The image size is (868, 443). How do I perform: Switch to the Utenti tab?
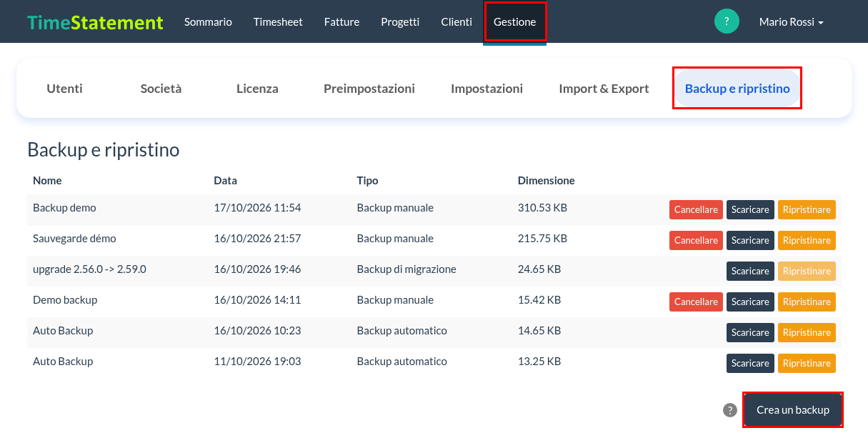(64, 89)
